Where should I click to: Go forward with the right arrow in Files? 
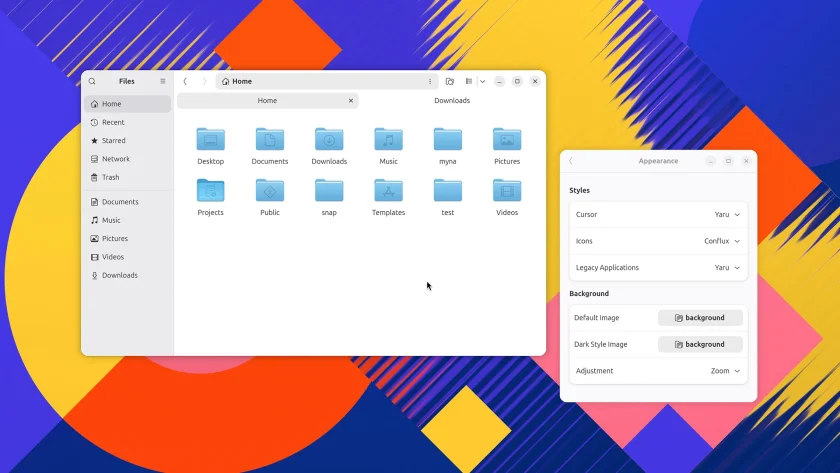[204, 81]
